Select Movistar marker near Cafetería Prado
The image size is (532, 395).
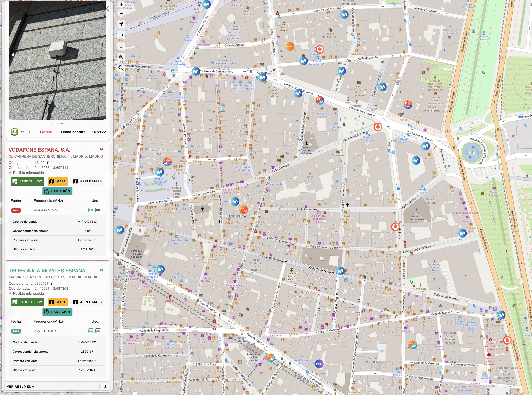point(463,233)
